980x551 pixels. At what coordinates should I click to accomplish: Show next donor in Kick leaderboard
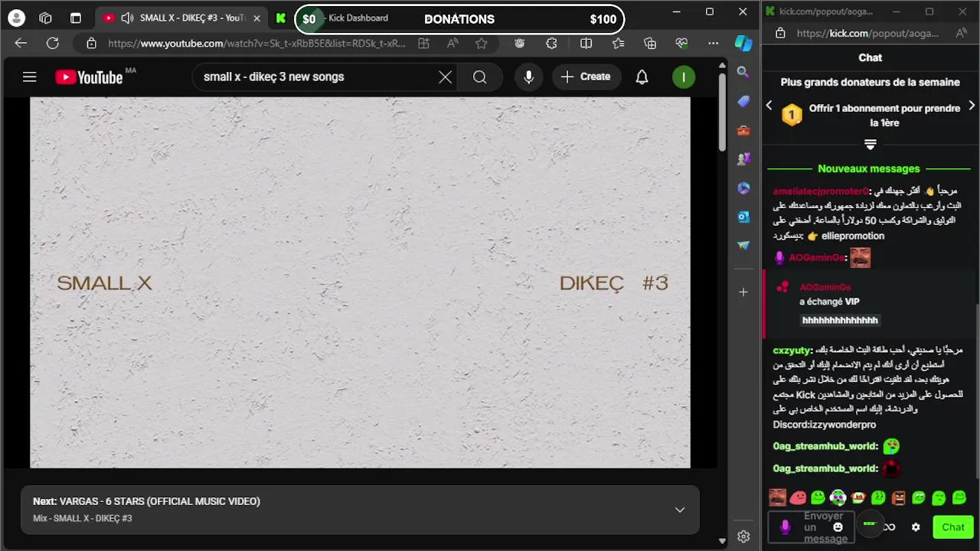click(972, 106)
